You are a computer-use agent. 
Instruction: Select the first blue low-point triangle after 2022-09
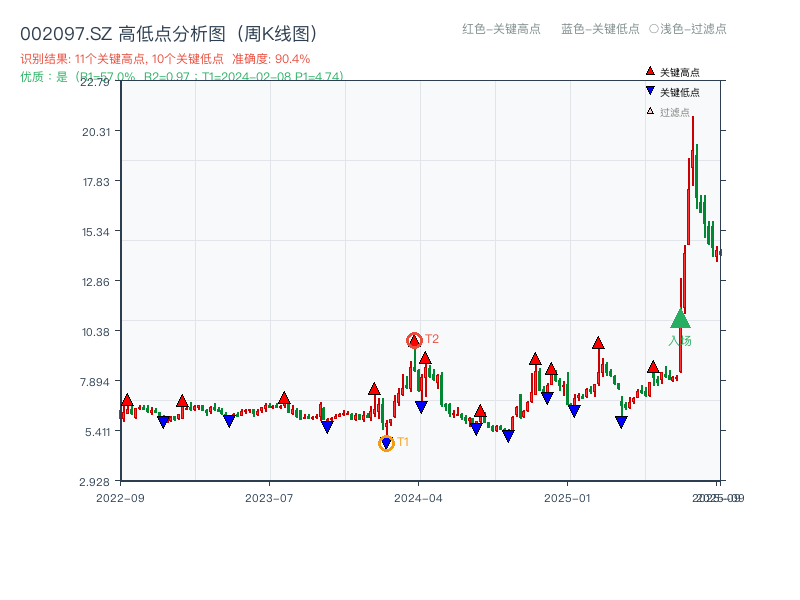coord(163,421)
